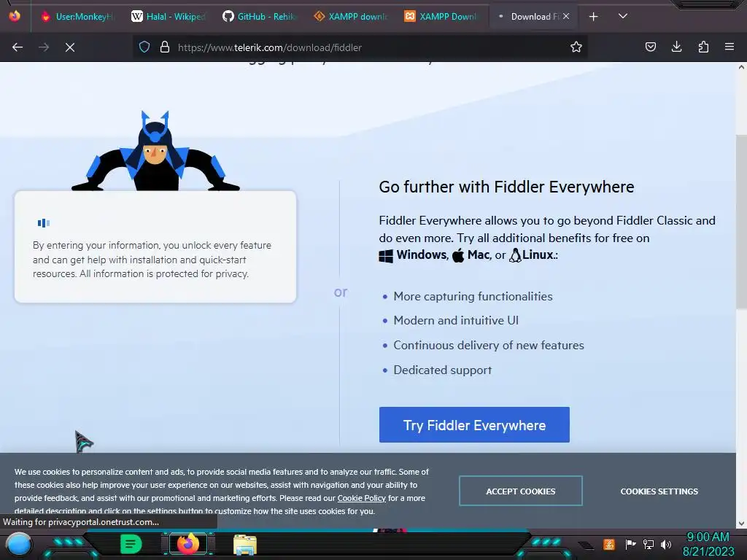
Task: Click 'Dedicated support' bullet text
Action: pyautogui.click(x=442, y=370)
